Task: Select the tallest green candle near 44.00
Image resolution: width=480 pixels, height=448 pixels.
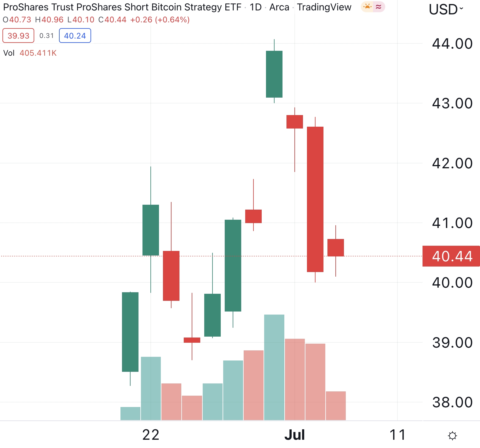Action: click(274, 74)
